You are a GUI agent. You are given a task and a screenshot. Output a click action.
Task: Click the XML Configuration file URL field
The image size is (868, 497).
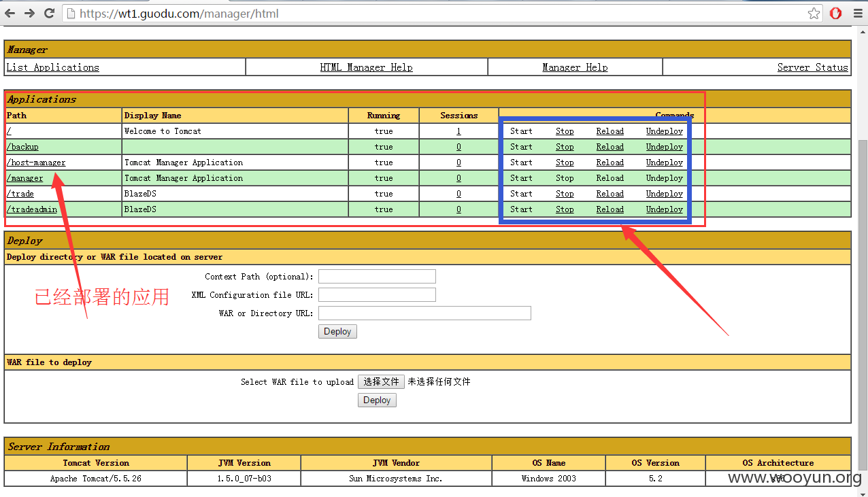377,295
